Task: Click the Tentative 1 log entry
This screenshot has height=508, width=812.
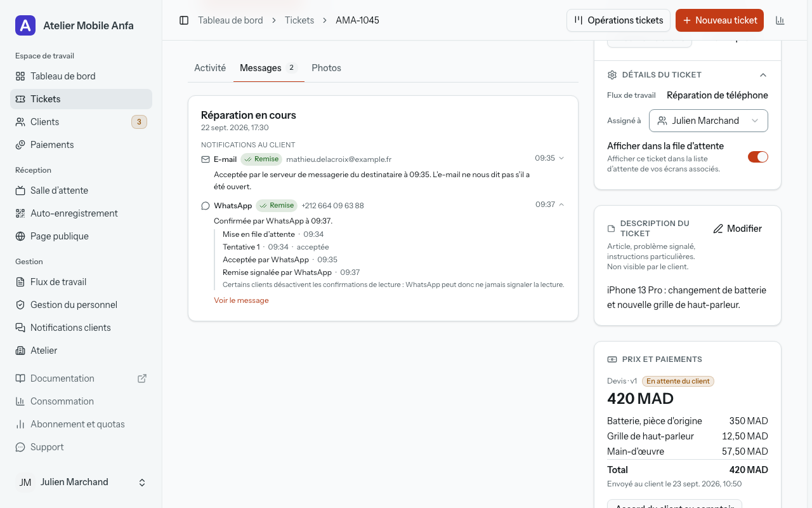Action: [276, 247]
